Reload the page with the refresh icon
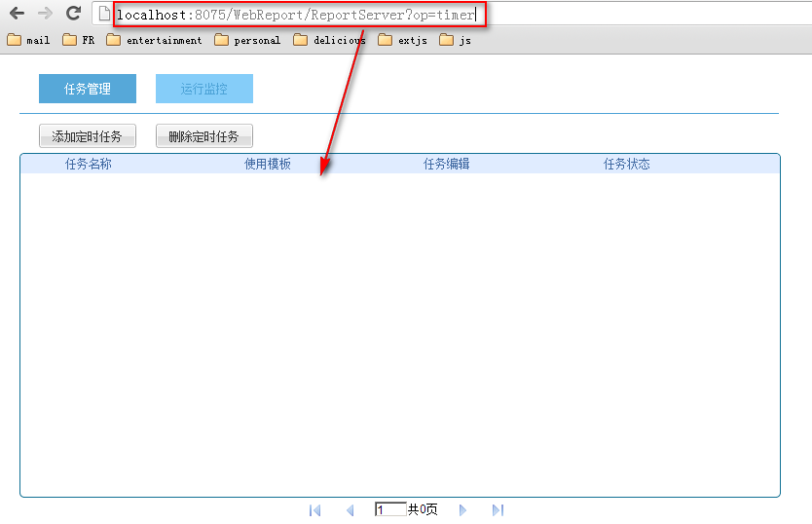This screenshot has height=524, width=812. 74,13
